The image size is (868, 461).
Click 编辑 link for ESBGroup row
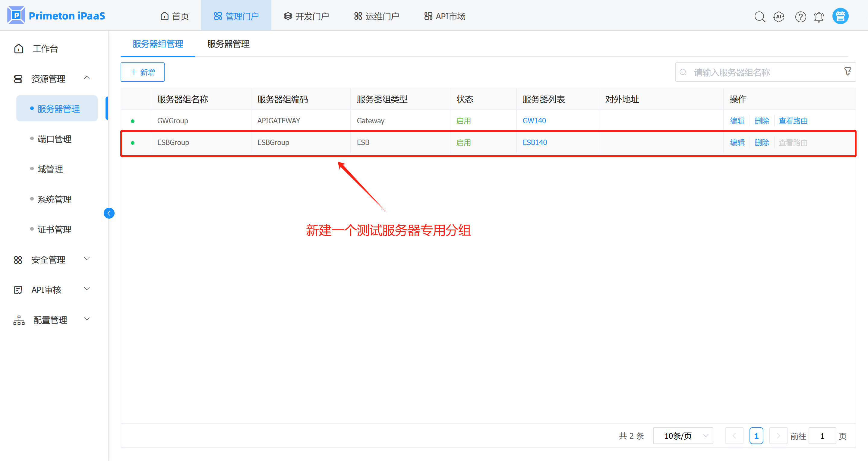tap(737, 143)
